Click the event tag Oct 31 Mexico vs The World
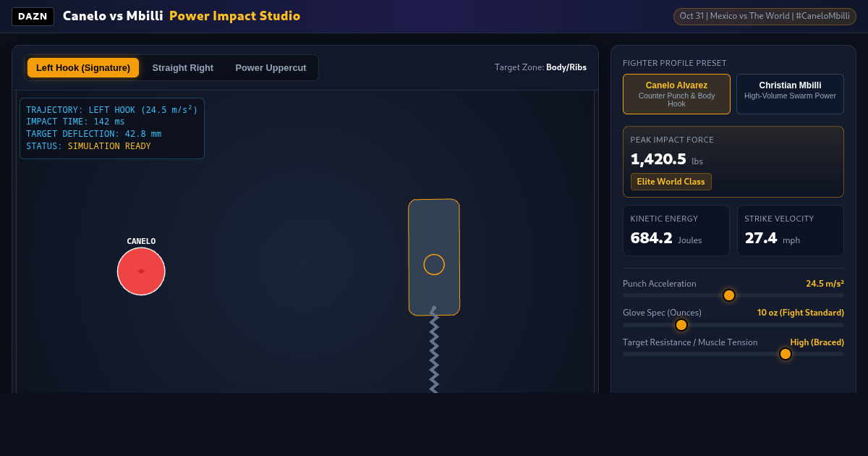The image size is (868, 456). pyautogui.click(x=765, y=17)
